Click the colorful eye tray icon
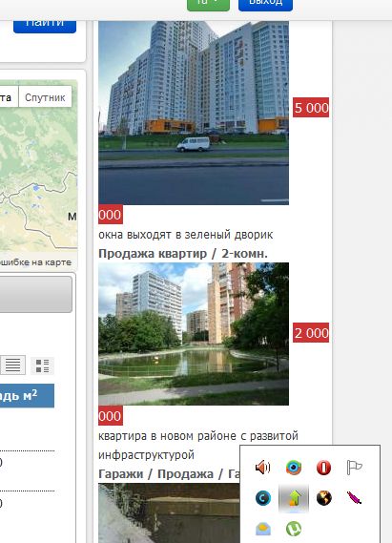Screen dimensions: 392x543 [x=294, y=468]
